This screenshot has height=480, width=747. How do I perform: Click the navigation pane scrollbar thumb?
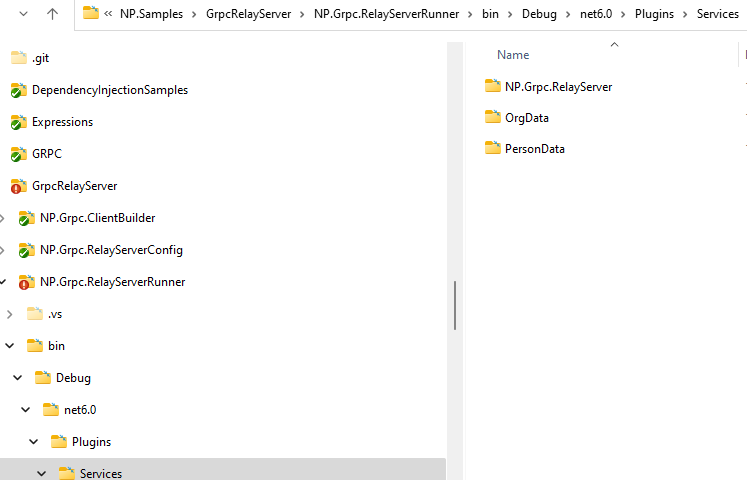pos(455,305)
